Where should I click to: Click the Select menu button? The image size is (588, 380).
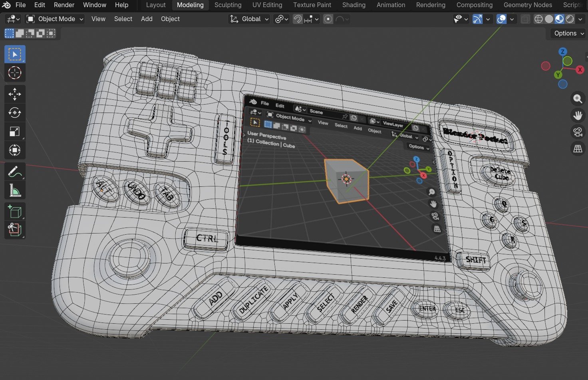tap(123, 19)
